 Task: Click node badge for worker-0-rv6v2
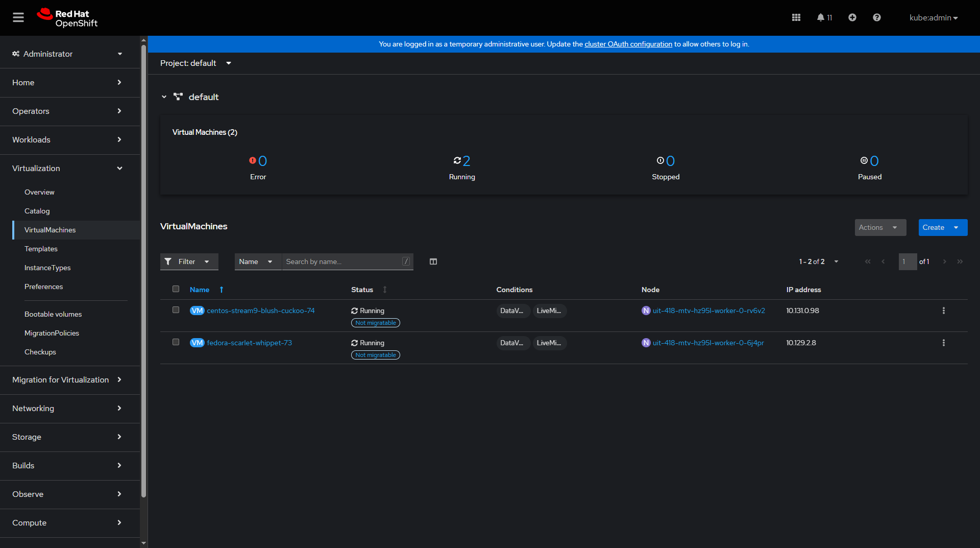pos(646,311)
